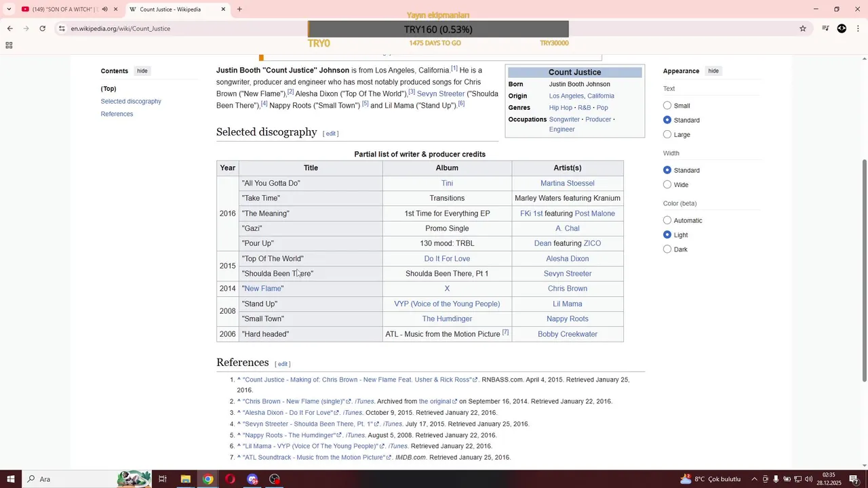
Task: Edit the Selected discography section
Action: (330, 134)
